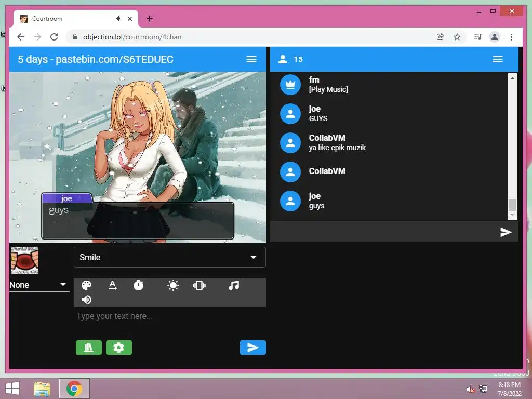Reload the objection.lol page
This screenshot has width=532, height=399.
tap(54, 37)
